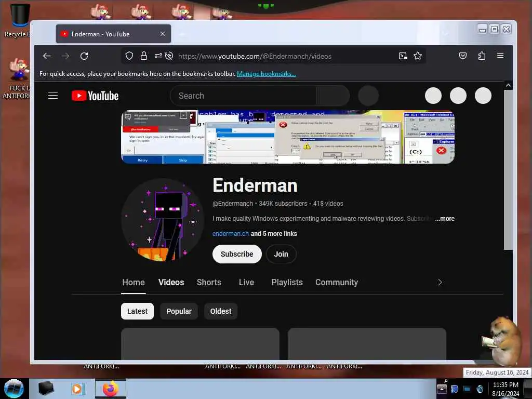Reload the YouTube page

(x=84, y=56)
